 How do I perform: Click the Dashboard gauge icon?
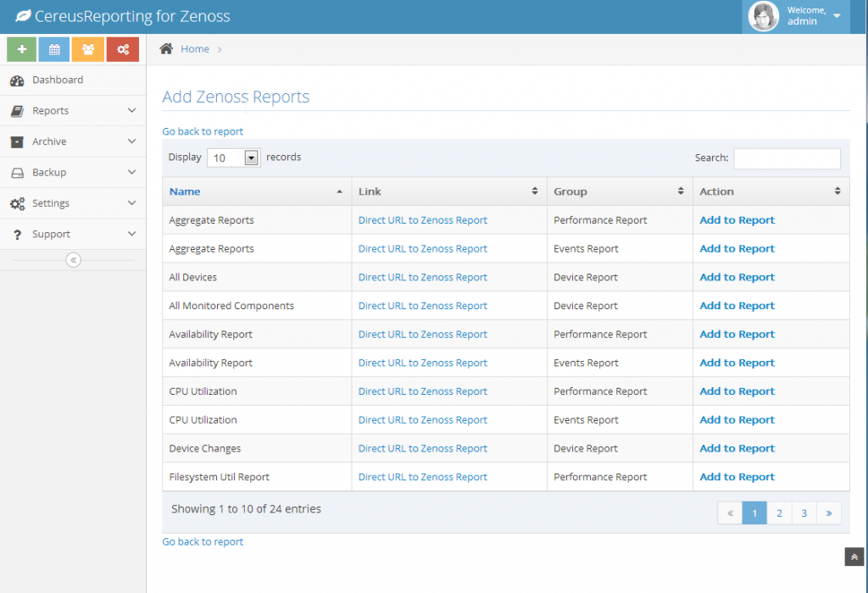pyautogui.click(x=17, y=80)
